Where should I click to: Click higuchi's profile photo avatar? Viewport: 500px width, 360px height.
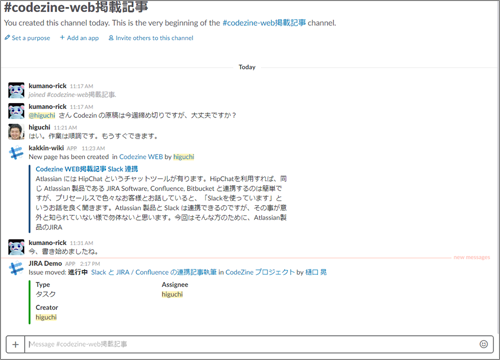16,132
